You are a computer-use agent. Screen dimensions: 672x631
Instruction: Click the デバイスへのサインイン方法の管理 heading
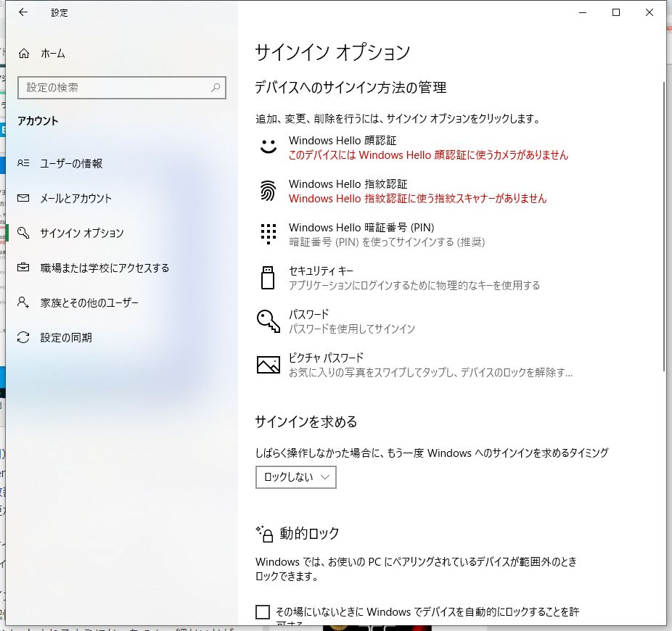351,88
